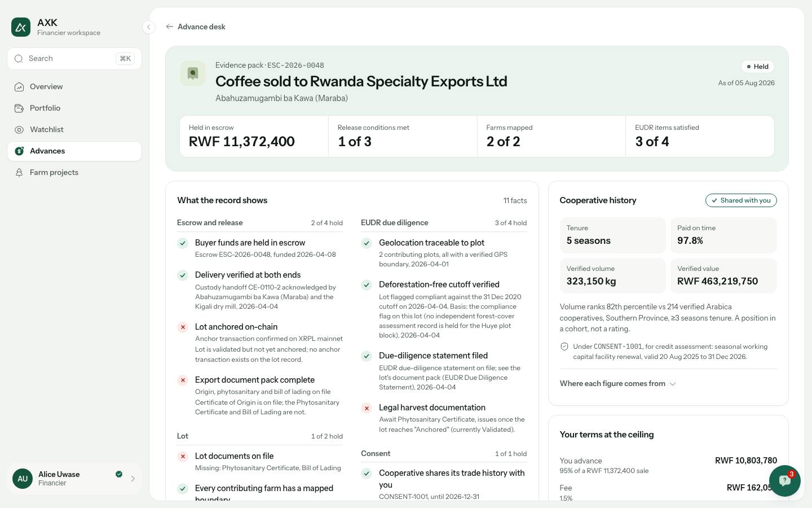Click the Tenure 5 seasons card

(x=613, y=235)
